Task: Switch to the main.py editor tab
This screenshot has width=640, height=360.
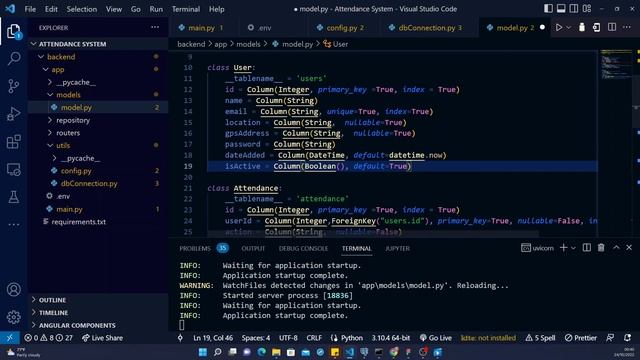Action: [x=201, y=28]
